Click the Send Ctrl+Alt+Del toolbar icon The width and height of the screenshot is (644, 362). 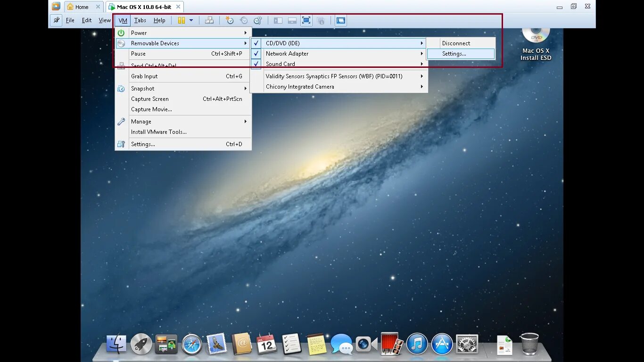[209, 20]
